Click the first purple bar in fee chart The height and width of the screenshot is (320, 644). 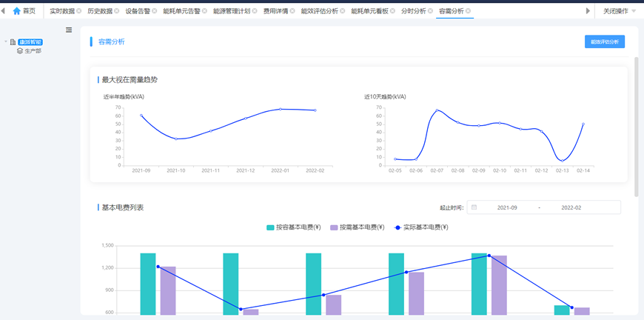pos(168,291)
